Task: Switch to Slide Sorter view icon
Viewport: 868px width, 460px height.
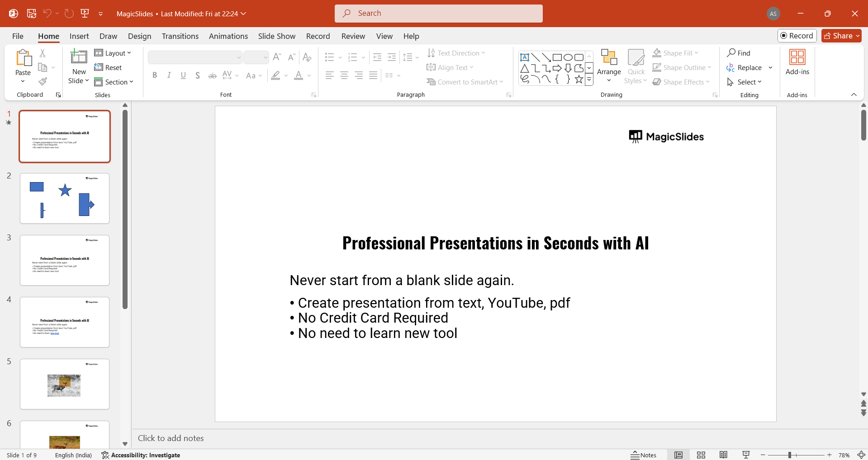Action: tap(701, 455)
